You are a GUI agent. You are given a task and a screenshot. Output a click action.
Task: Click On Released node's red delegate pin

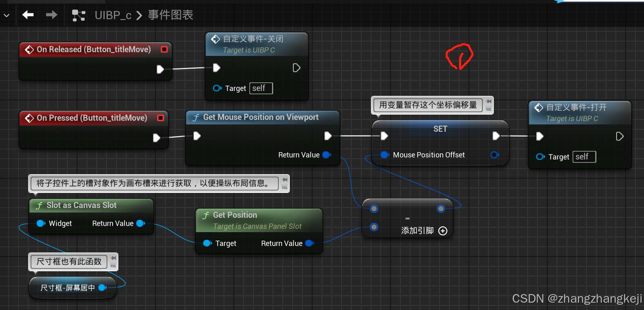click(x=164, y=49)
